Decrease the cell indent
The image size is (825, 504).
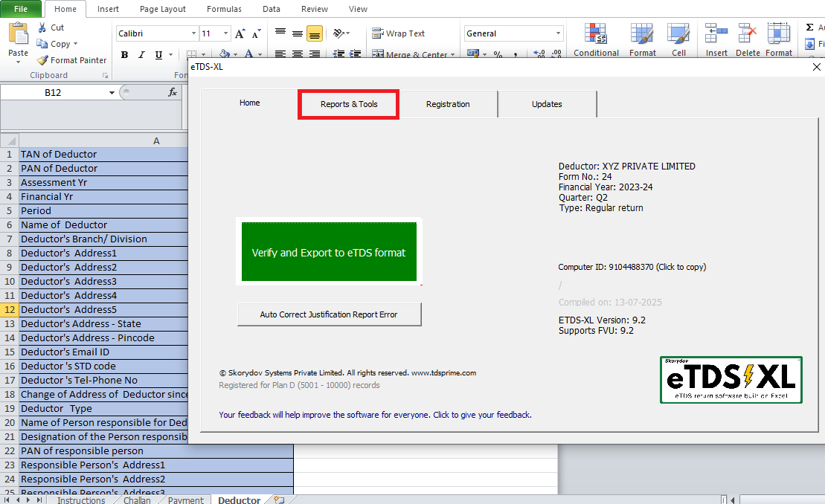[x=338, y=54]
